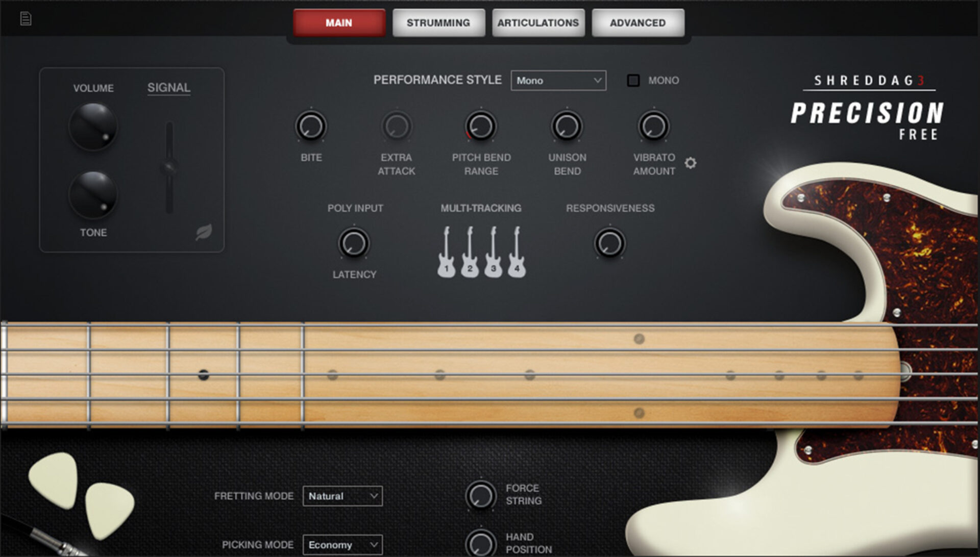Select the Main tab
The height and width of the screenshot is (557, 980).
pyautogui.click(x=339, y=22)
